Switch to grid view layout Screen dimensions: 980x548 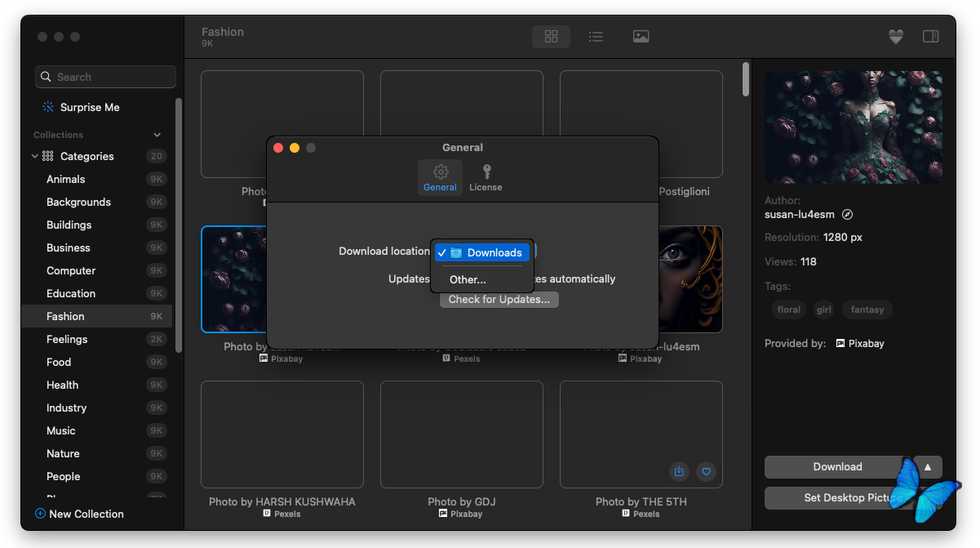(551, 37)
